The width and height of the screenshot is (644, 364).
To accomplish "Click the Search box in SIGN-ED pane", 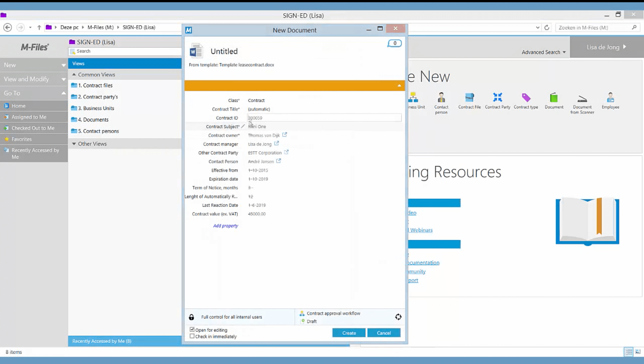I will (x=125, y=51).
